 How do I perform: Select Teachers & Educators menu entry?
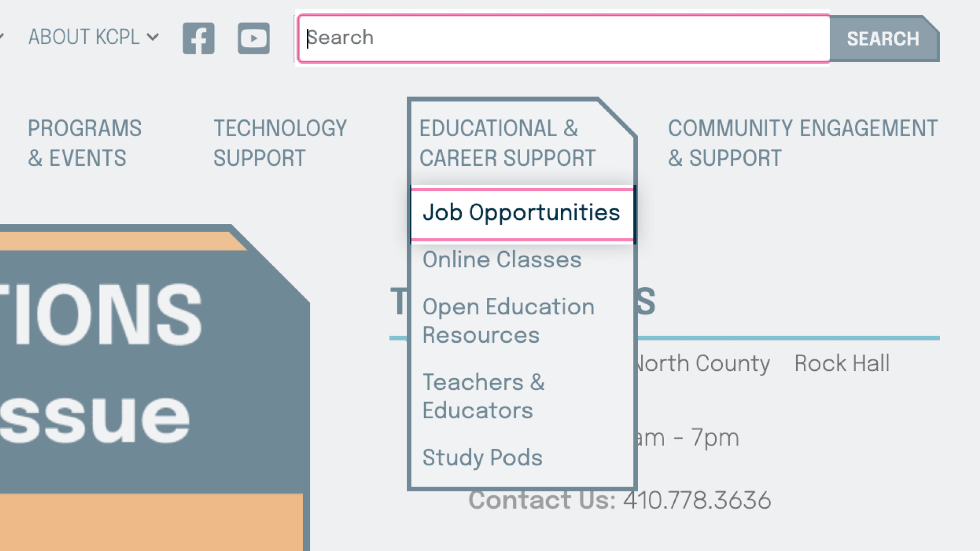click(483, 396)
